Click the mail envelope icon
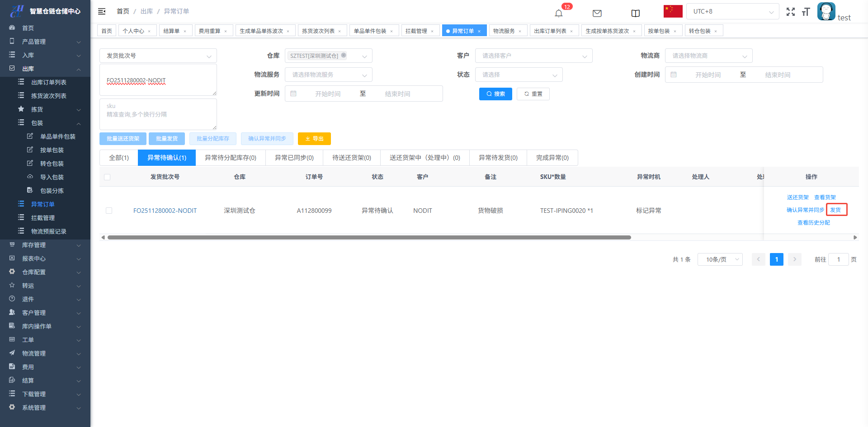868x427 pixels. [597, 13]
